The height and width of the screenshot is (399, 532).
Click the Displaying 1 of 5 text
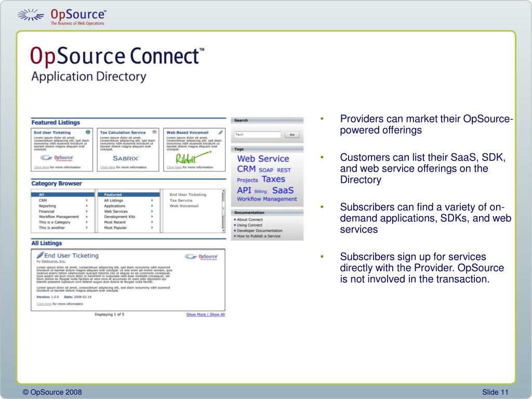click(109, 314)
